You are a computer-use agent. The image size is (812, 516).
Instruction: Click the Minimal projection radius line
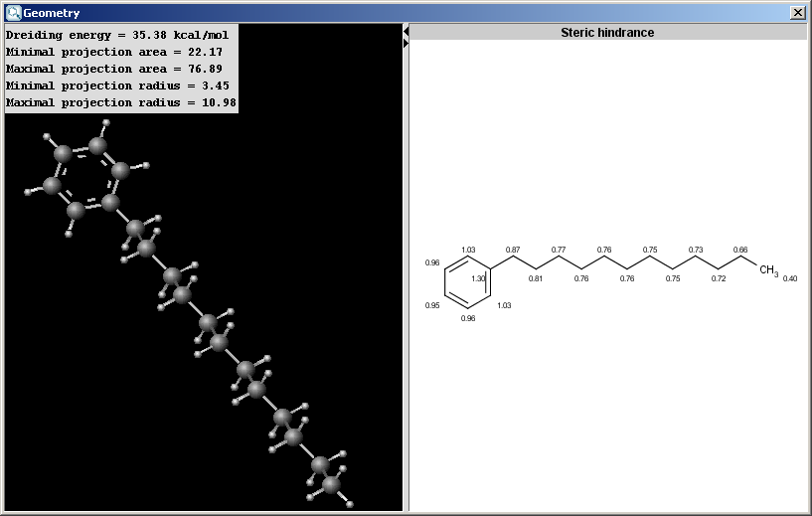tap(117, 86)
